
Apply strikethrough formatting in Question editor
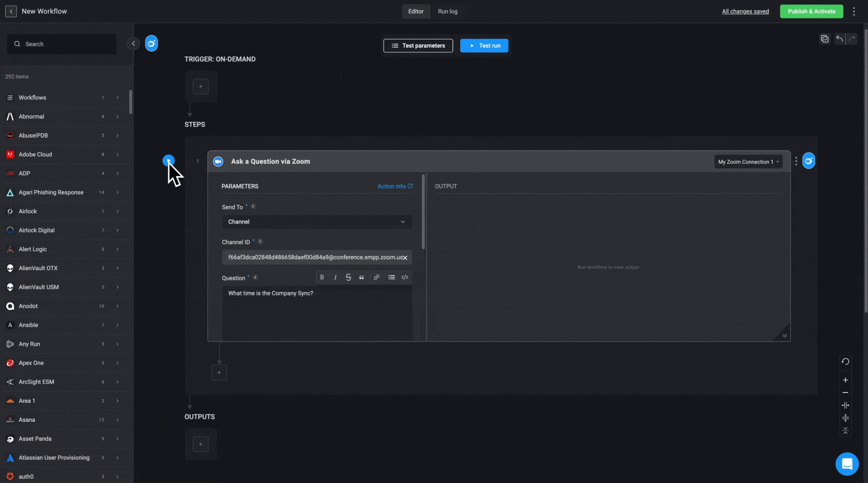click(348, 277)
